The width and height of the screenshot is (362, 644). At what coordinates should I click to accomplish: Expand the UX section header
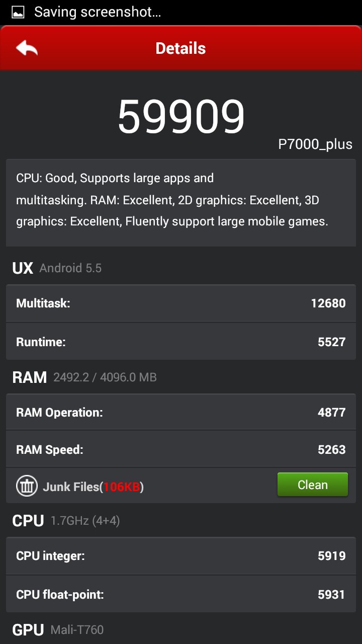pos(23,268)
